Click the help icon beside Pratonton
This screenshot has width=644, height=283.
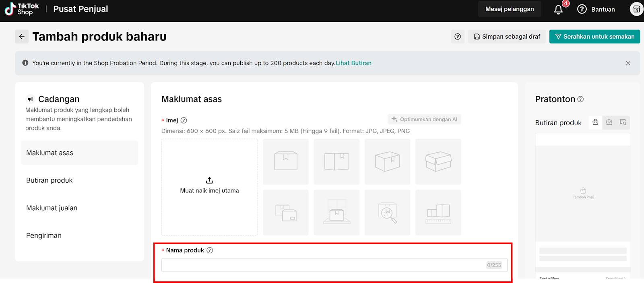580,99
